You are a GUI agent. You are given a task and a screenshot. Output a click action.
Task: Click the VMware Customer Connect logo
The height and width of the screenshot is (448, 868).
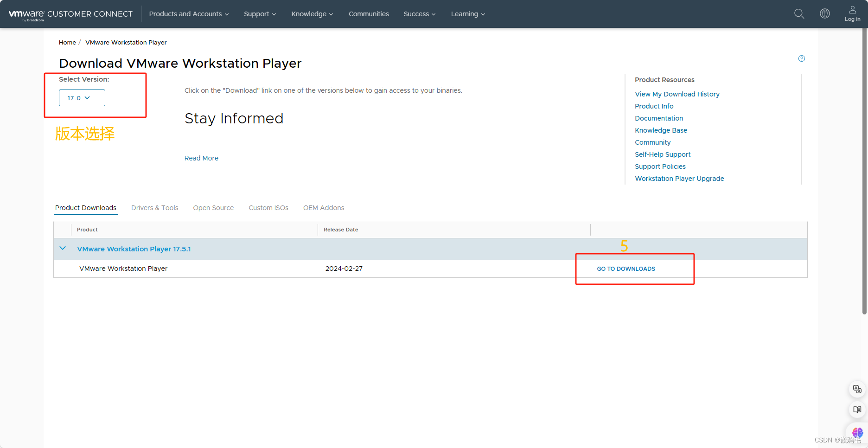pyautogui.click(x=70, y=14)
